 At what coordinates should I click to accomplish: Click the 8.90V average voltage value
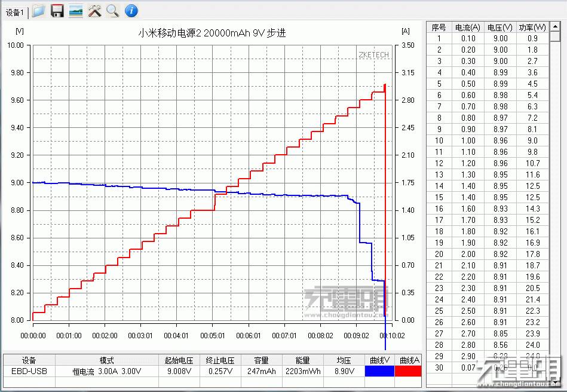(x=344, y=372)
